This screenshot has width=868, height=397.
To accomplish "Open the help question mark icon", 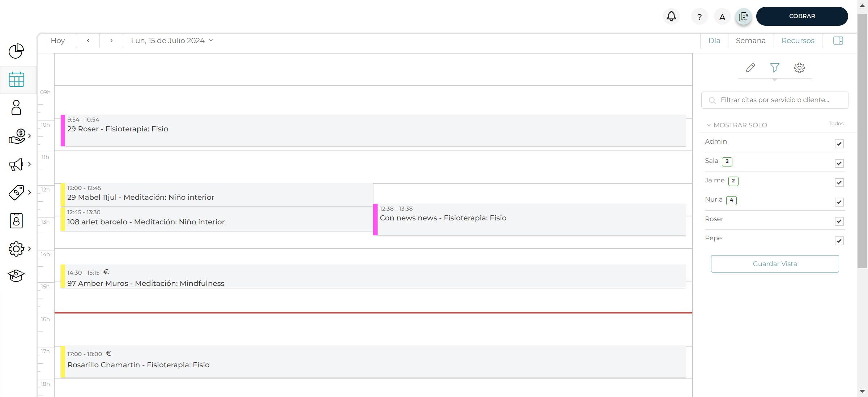I will (699, 17).
